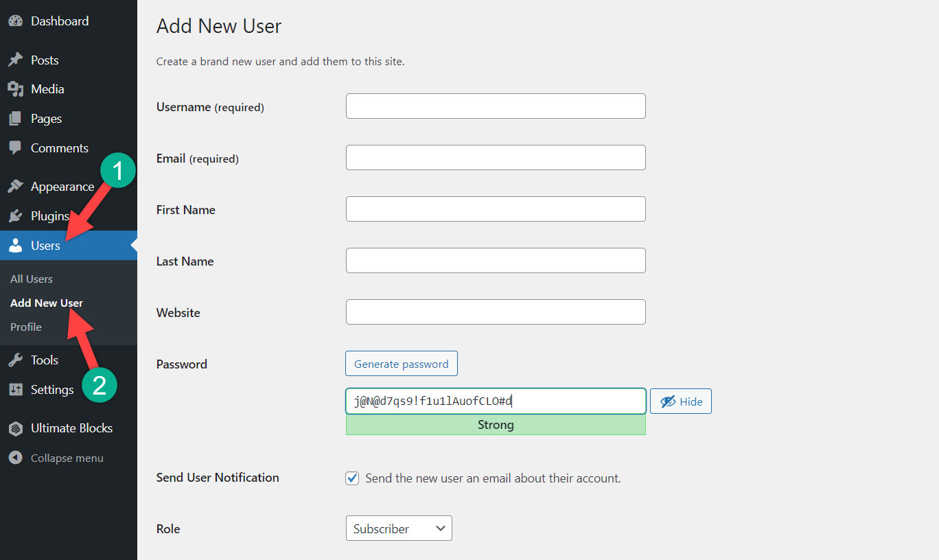Click the Posts pushpin icon
Screen dimensions: 939x560
[x=15, y=60]
